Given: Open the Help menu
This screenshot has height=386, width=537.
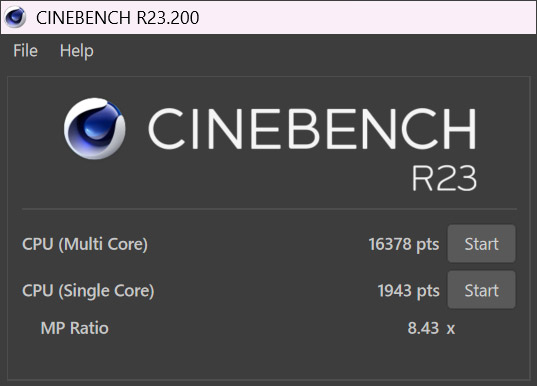Looking at the screenshot, I should [x=76, y=51].
